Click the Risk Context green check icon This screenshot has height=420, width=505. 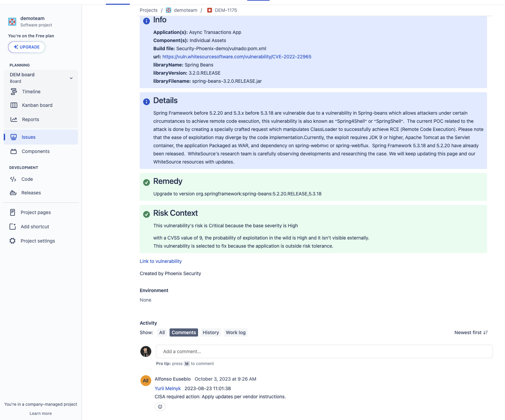147,214
